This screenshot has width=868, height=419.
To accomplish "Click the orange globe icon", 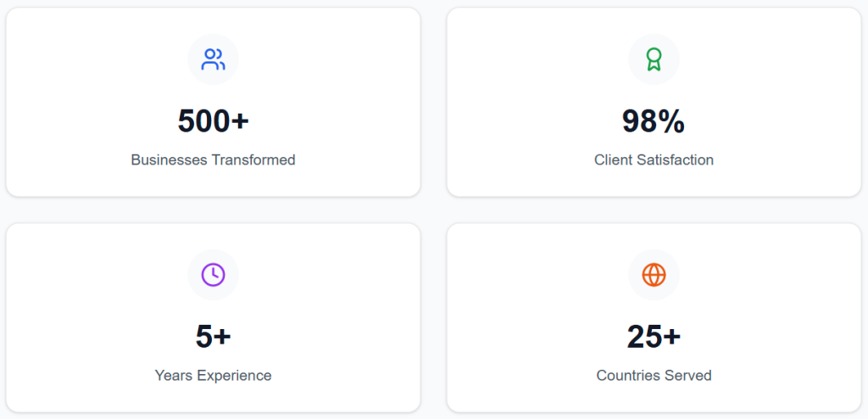I will [x=654, y=275].
